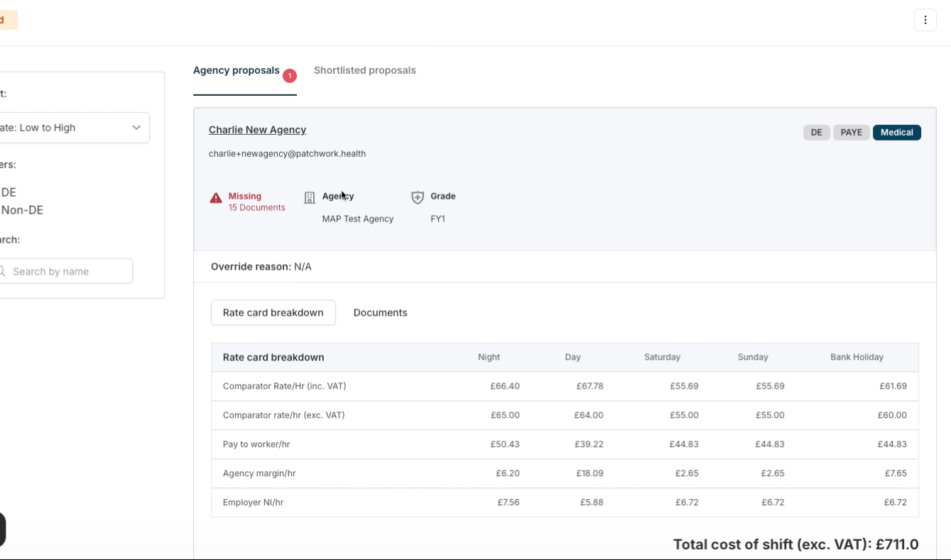
Task: Open the Documents tab in proposal
Action: point(380,312)
